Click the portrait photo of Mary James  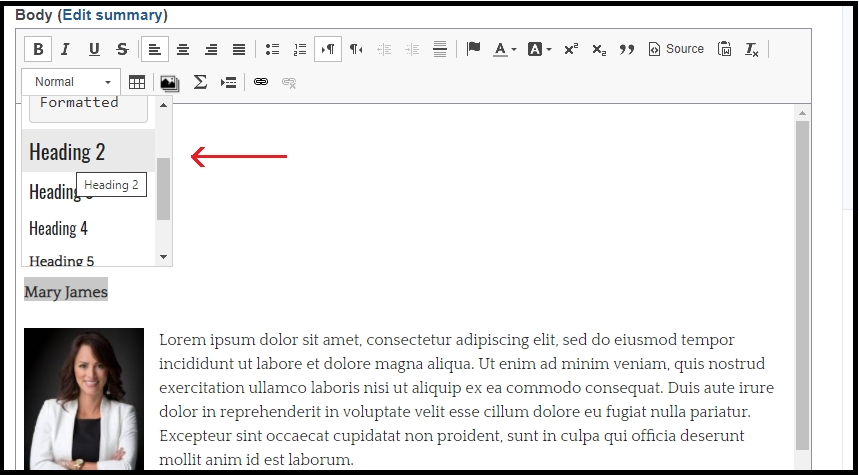point(84,398)
